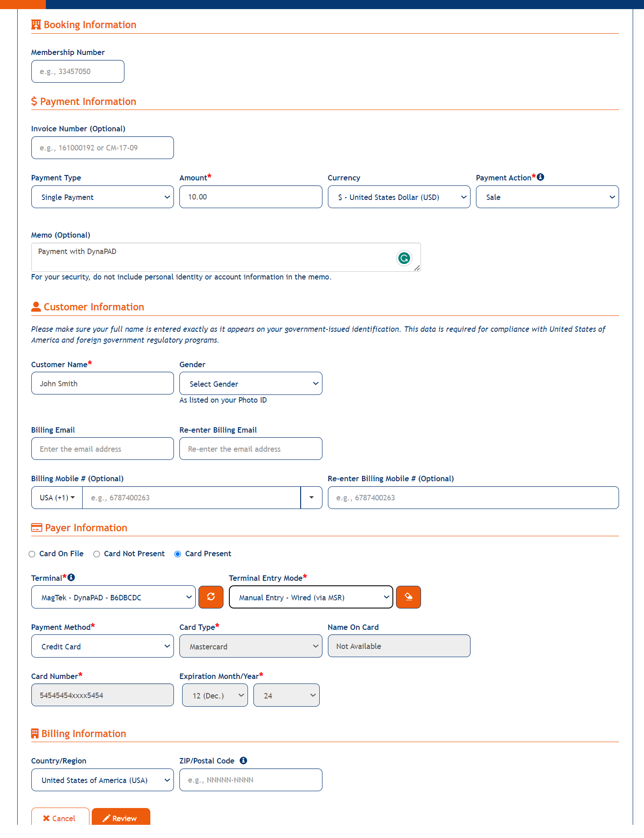The width and height of the screenshot is (644, 838).
Task: Click the Grammarly icon in Memo field
Action: (404, 258)
